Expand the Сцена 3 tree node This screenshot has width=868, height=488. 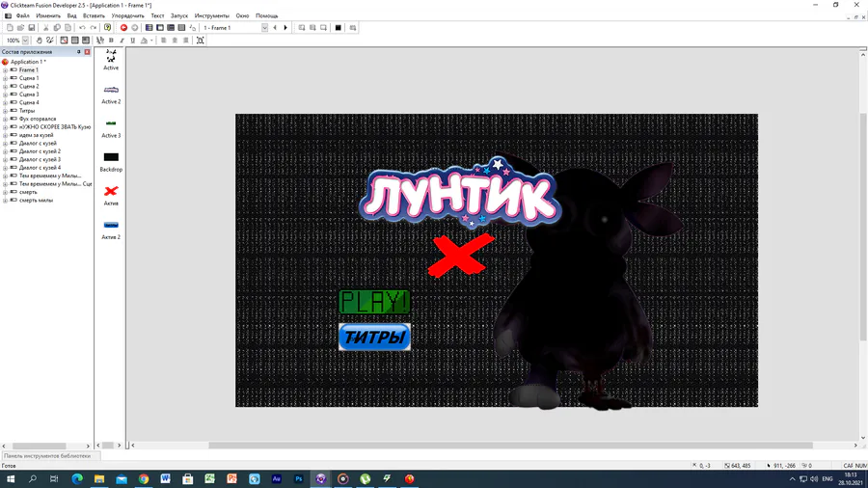pyautogui.click(x=5, y=95)
